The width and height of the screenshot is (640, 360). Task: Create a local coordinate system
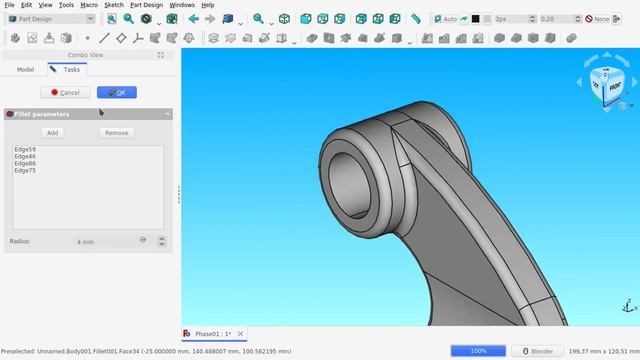138,38
